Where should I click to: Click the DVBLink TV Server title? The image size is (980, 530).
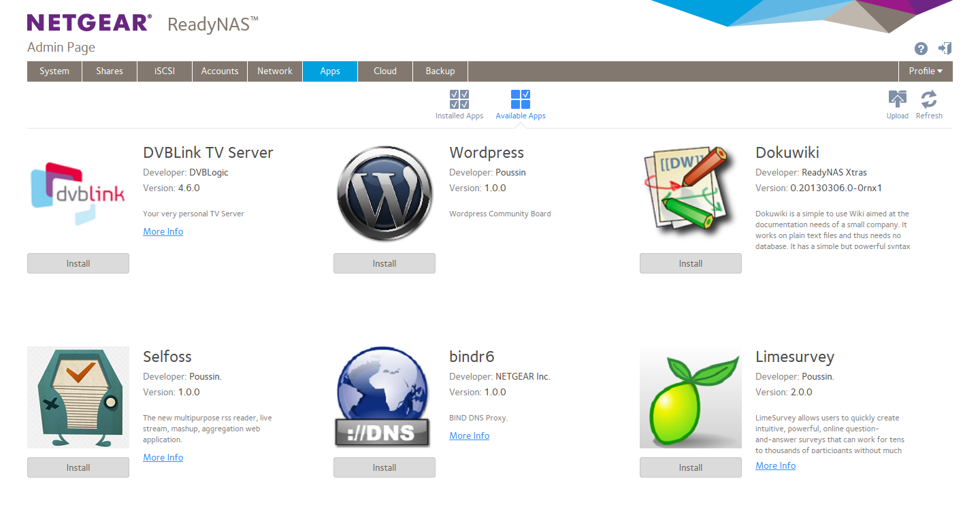pos(208,152)
